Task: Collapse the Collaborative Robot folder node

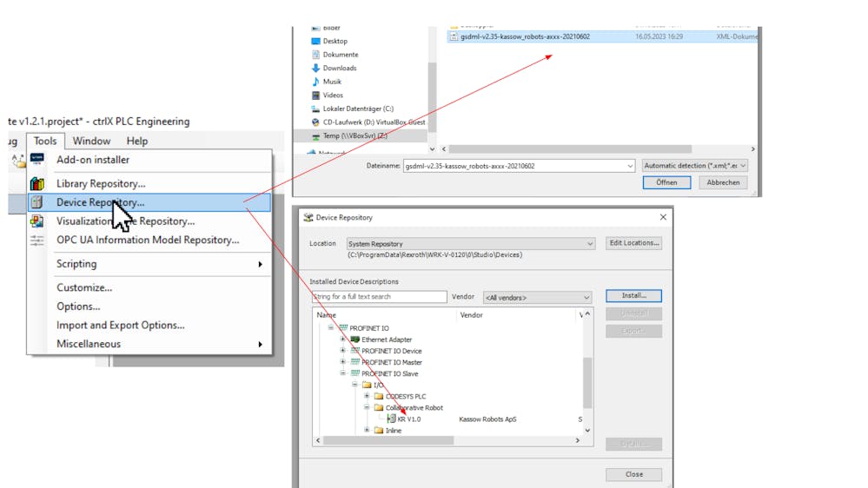Action: 367,406
